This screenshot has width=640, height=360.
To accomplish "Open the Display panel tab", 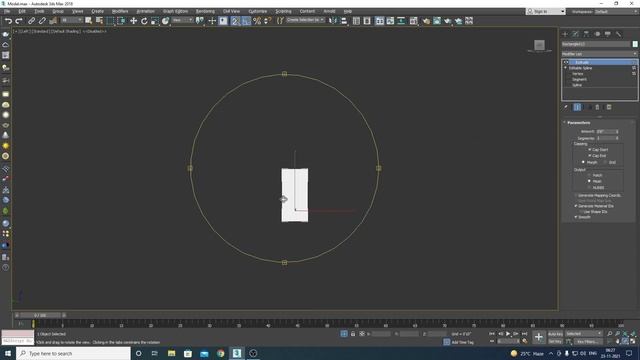I will (608, 34).
